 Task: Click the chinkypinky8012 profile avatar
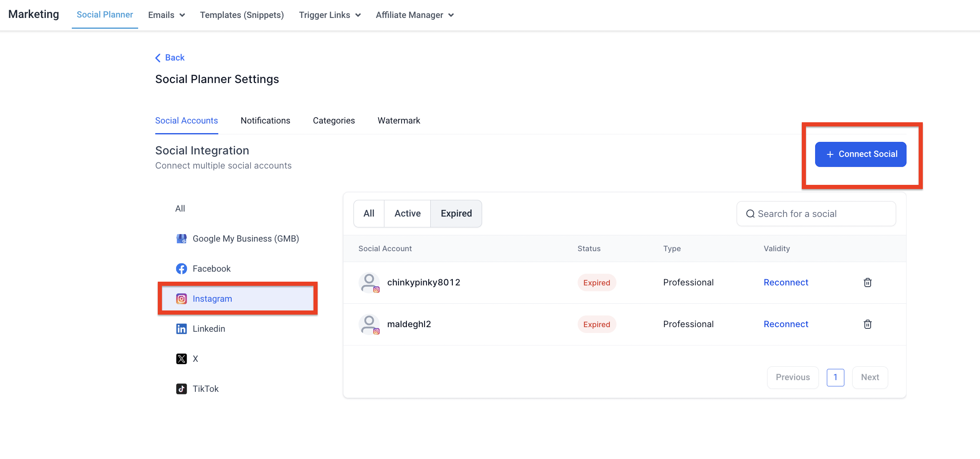coord(369,282)
